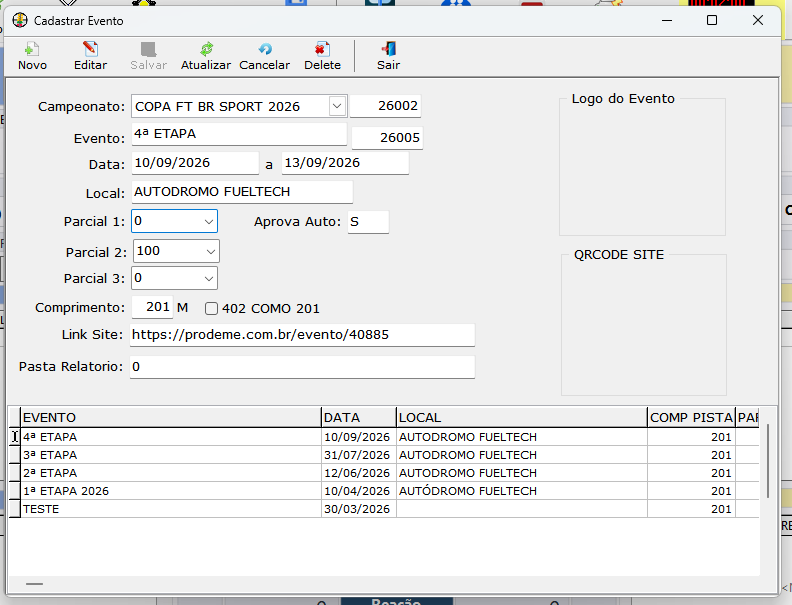The height and width of the screenshot is (605, 792).
Task: Click the Comprimento field showing 201
Action: pos(152,307)
